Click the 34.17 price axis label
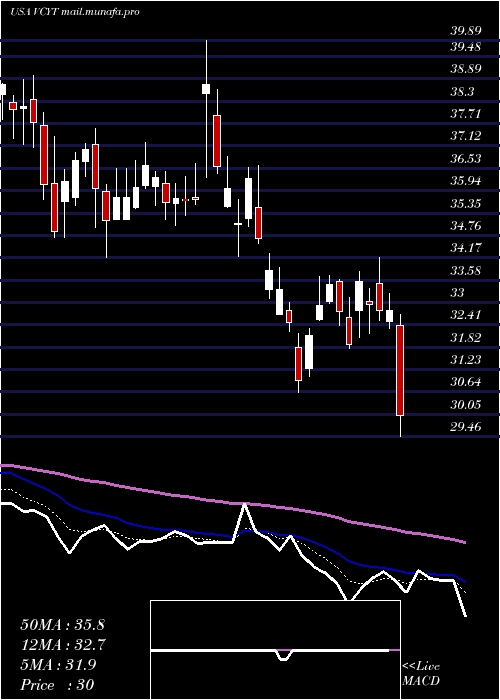500x700 pixels. (465, 248)
